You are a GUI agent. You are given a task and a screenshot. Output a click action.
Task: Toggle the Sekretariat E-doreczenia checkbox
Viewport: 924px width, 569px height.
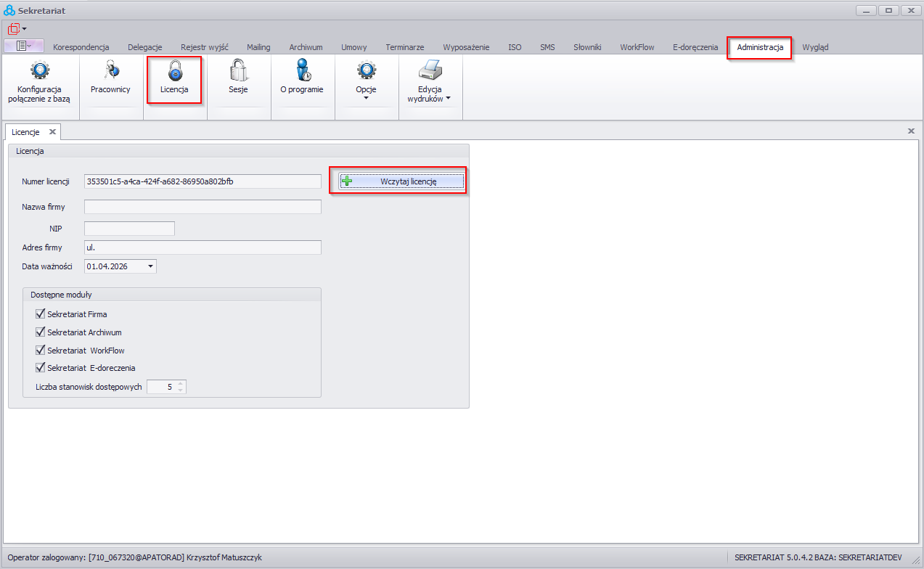point(41,368)
